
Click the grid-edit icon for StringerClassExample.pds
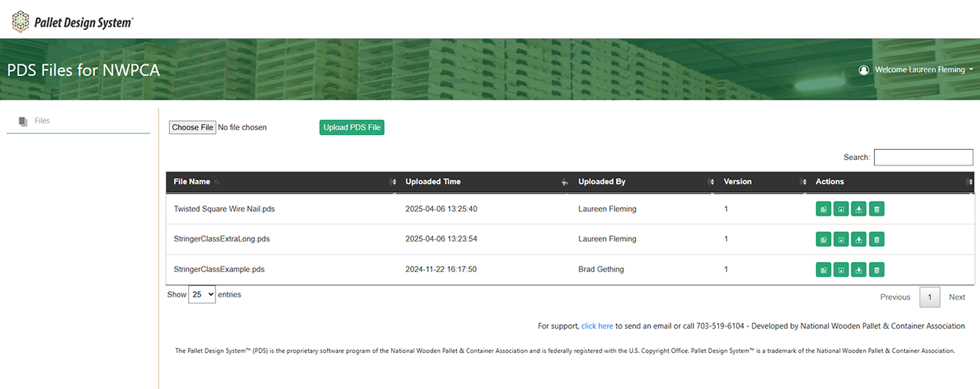(823, 270)
